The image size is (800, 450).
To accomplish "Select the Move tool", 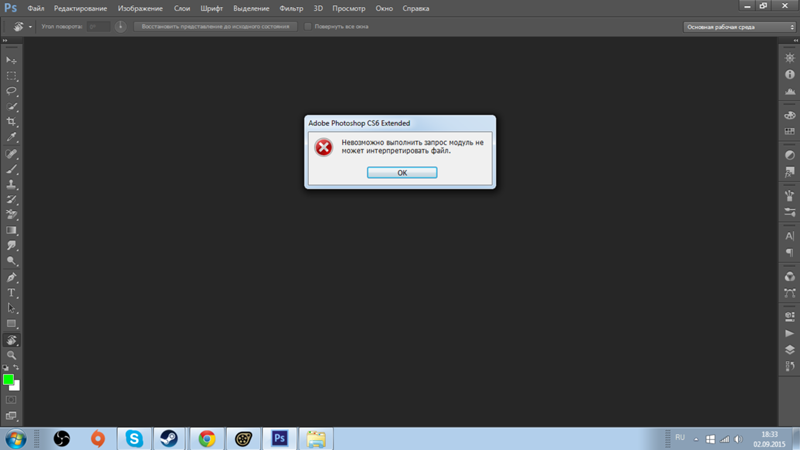I will click(11, 60).
